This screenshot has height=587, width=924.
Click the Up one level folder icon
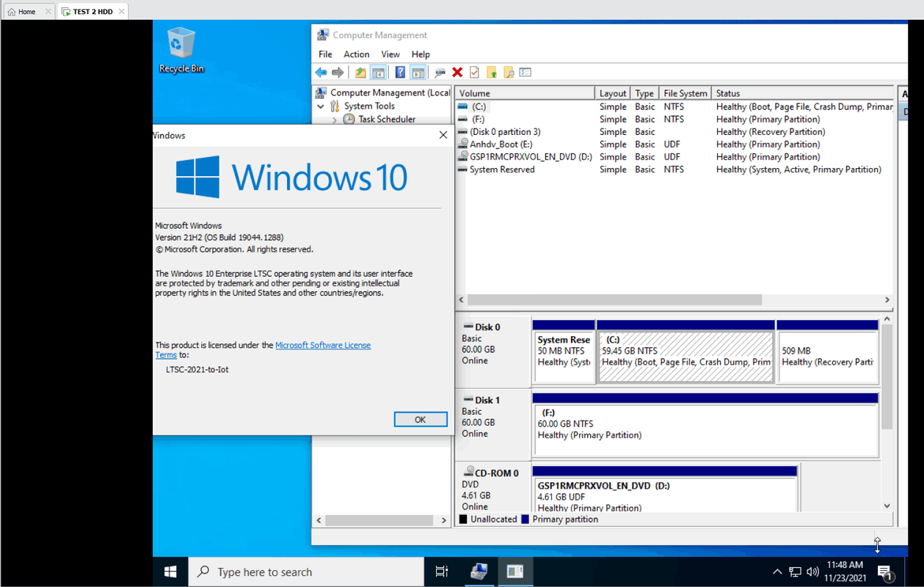[x=360, y=73]
